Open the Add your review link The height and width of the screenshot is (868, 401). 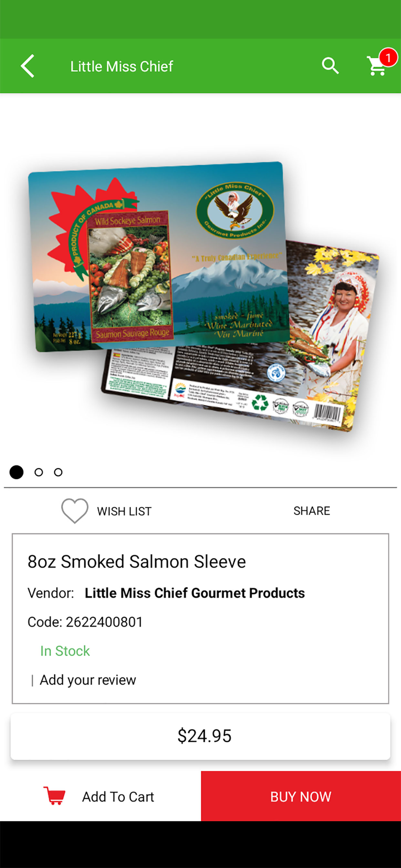coord(88,680)
